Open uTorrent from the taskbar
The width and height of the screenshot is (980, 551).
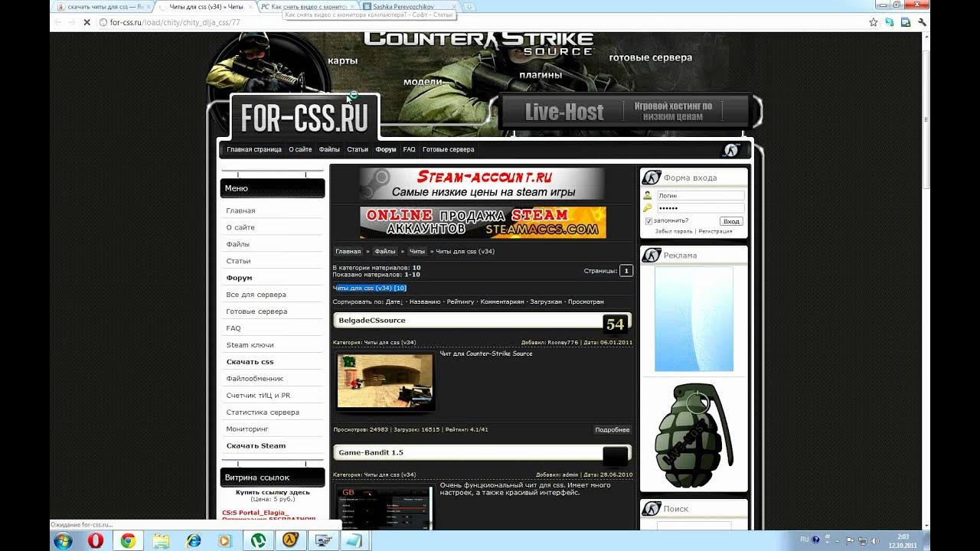coord(258,540)
